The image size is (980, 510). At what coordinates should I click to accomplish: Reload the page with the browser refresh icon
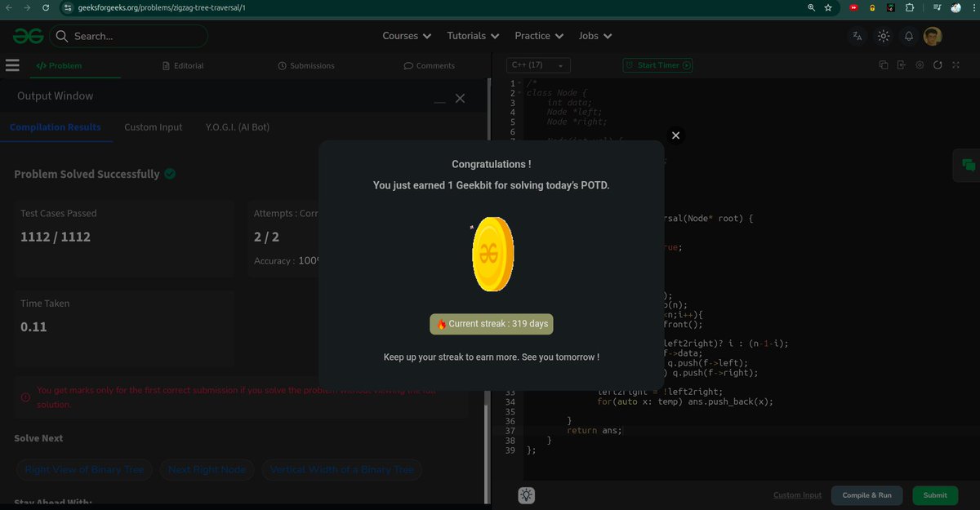pyautogui.click(x=45, y=7)
